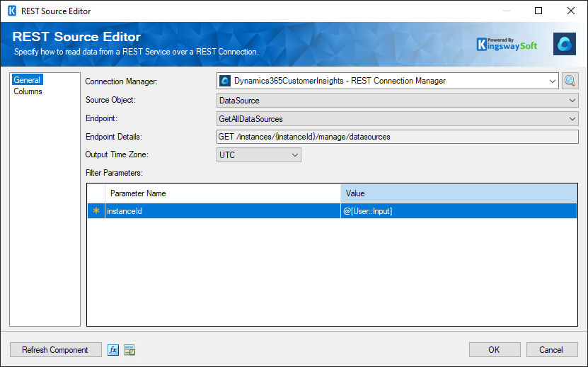588x367 pixels.
Task: Click the Parameter Name column header
Action: click(x=223, y=193)
